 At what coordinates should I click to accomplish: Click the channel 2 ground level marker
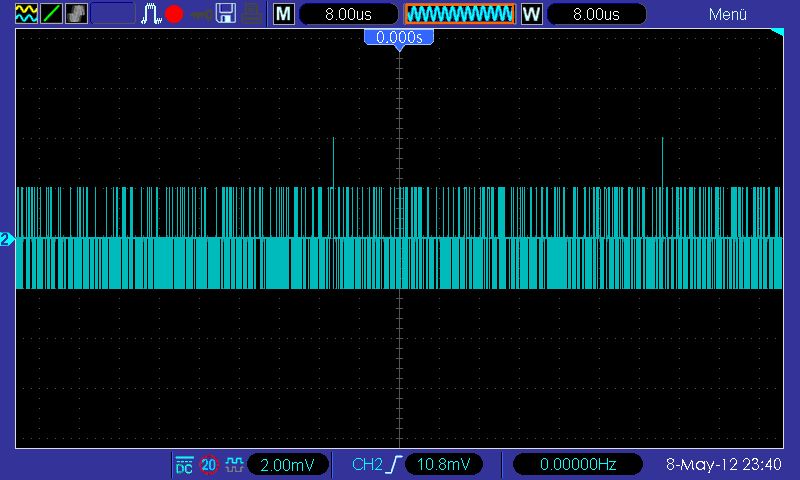(x=7, y=239)
